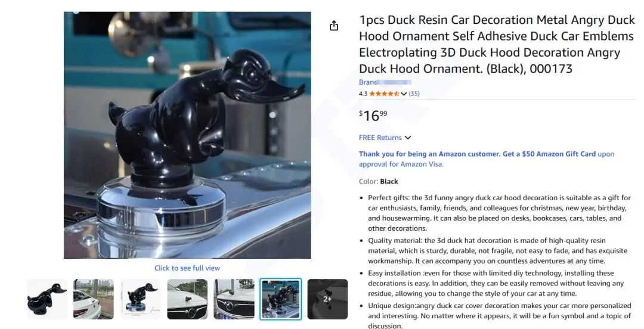644x329 pixels.
Task: Click the share icon beside product image
Action: [334, 26]
